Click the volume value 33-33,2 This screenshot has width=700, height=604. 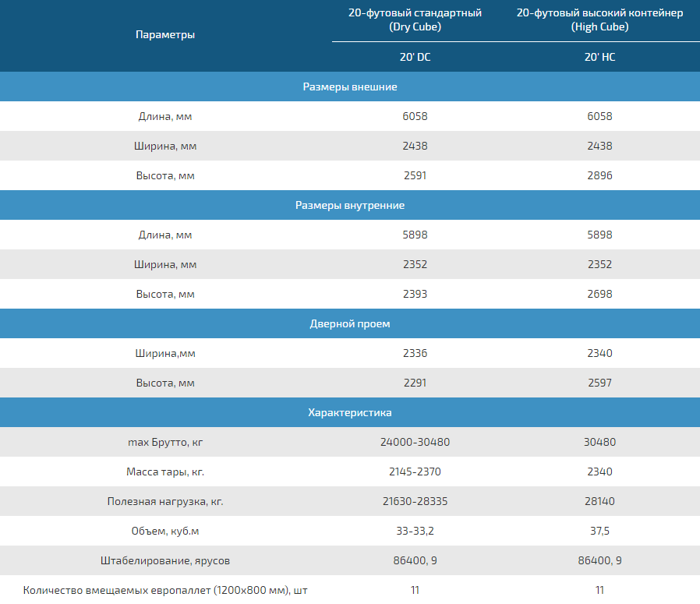click(415, 532)
